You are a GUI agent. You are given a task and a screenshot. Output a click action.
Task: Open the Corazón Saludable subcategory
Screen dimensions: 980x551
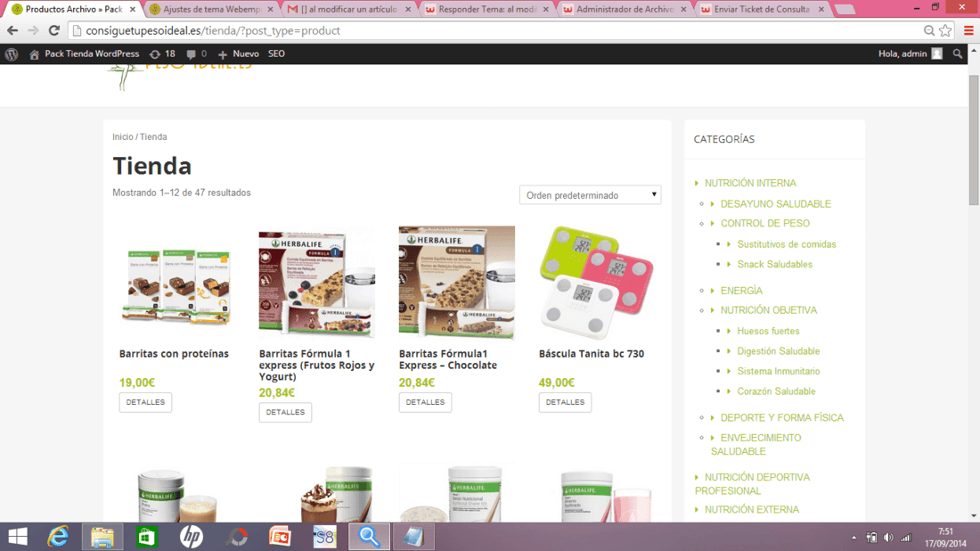tap(776, 391)
